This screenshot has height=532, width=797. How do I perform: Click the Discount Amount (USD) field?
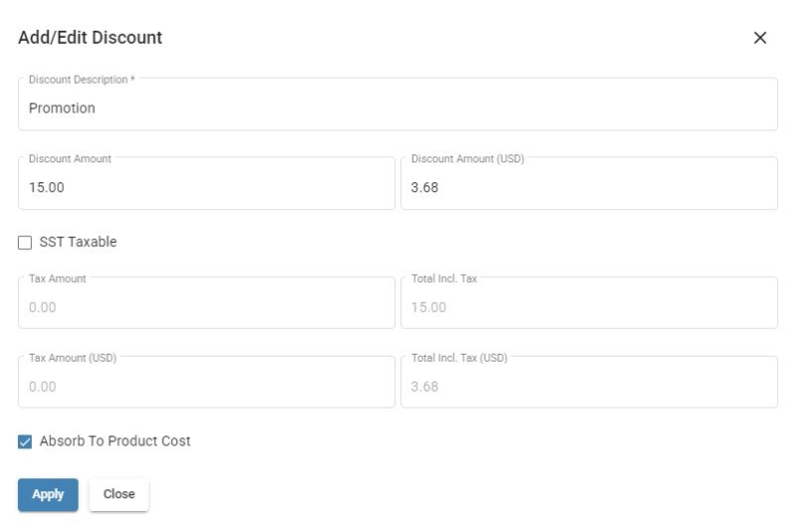(589, 183)
